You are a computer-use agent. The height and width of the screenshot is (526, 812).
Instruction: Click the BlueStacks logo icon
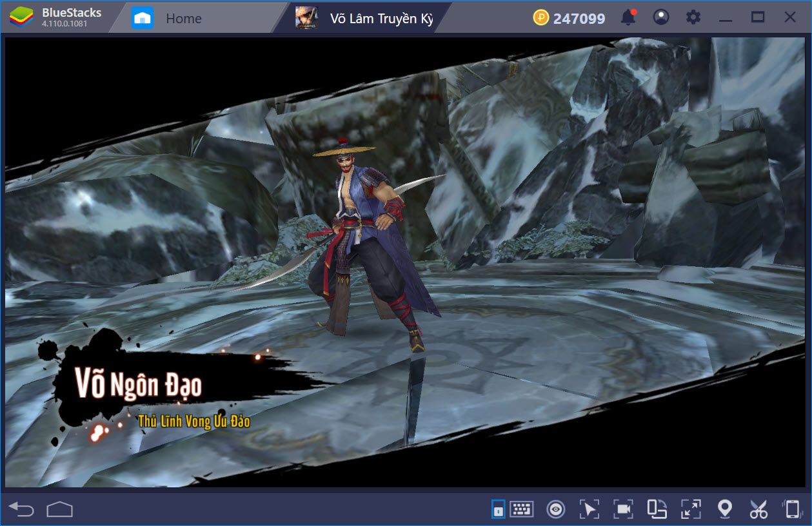coord(21,17)
